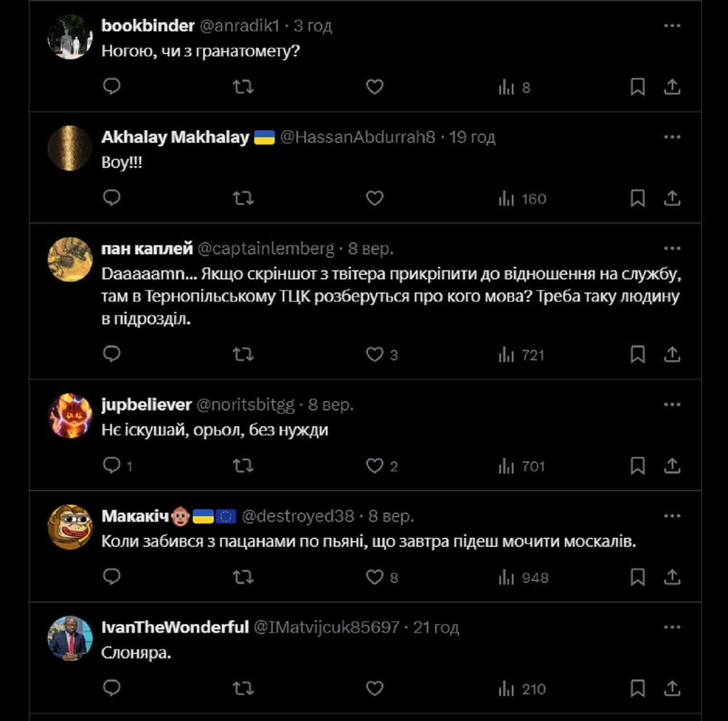Open the 8 вер. timestamp on Макакіч tweet

point(391,516)
